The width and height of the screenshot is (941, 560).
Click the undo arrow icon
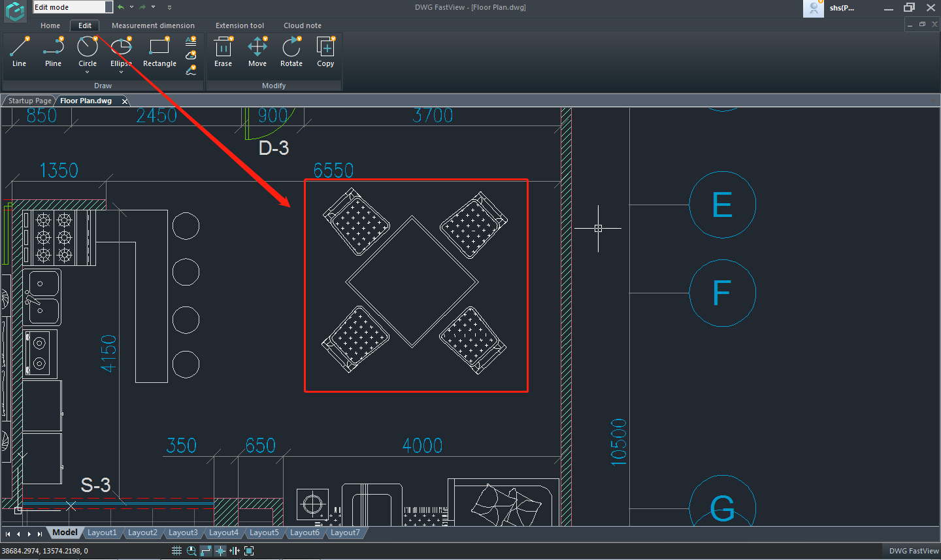coord(121,7)
